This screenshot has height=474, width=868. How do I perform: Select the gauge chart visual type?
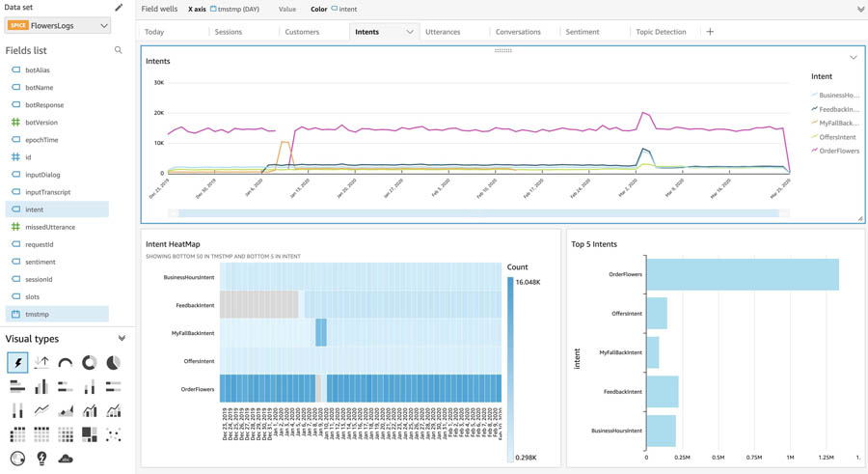66,363
